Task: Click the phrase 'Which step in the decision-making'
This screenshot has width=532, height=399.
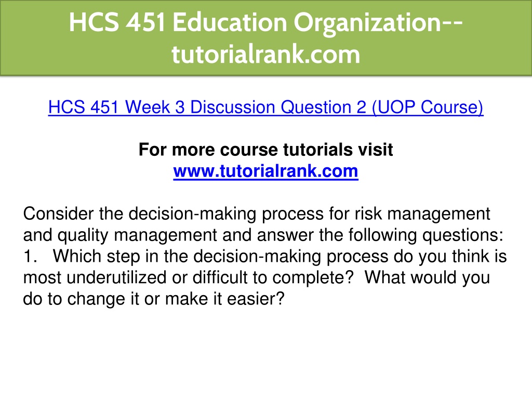Action: pyautogui.click(x=187, y=257)
